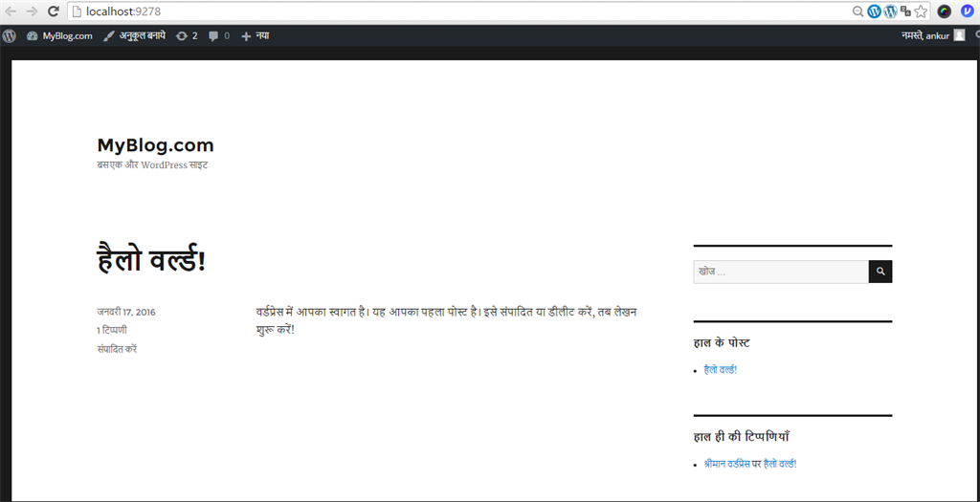Click the black search submit button
980x502 pixels.
[x=880, y=272]
